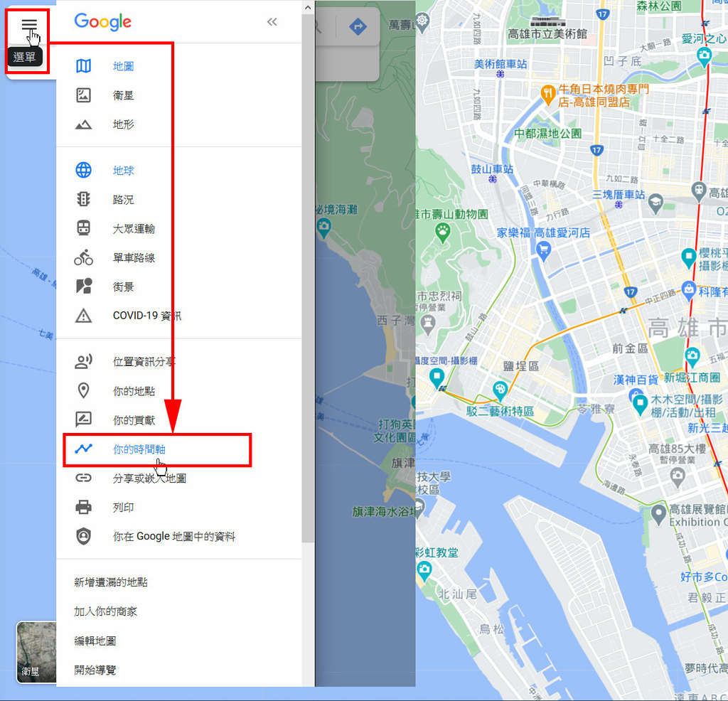Viewport: 728px width, 701px height.
Task: Select the 衛星 (Satellite) view icon
Action: pos(83,95)
